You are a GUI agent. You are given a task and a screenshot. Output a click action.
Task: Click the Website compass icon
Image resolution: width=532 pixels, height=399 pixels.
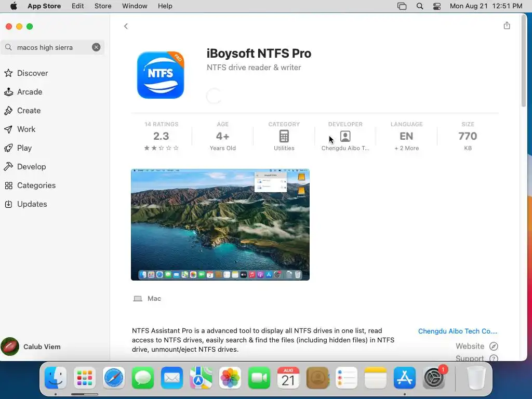coord(494,346)
